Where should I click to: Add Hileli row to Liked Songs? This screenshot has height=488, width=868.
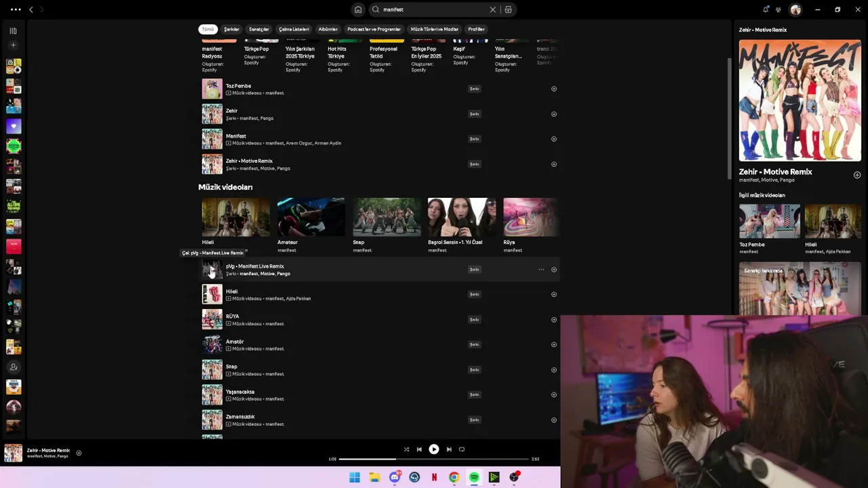[554, 294]
